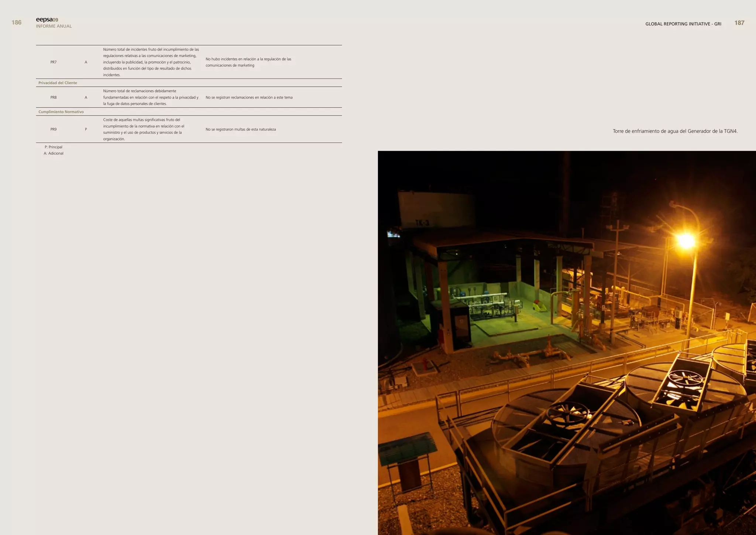Click the INFORME ANUAL subtitle
The height and width of the screenshot is (535, 756).
point(54,26)
